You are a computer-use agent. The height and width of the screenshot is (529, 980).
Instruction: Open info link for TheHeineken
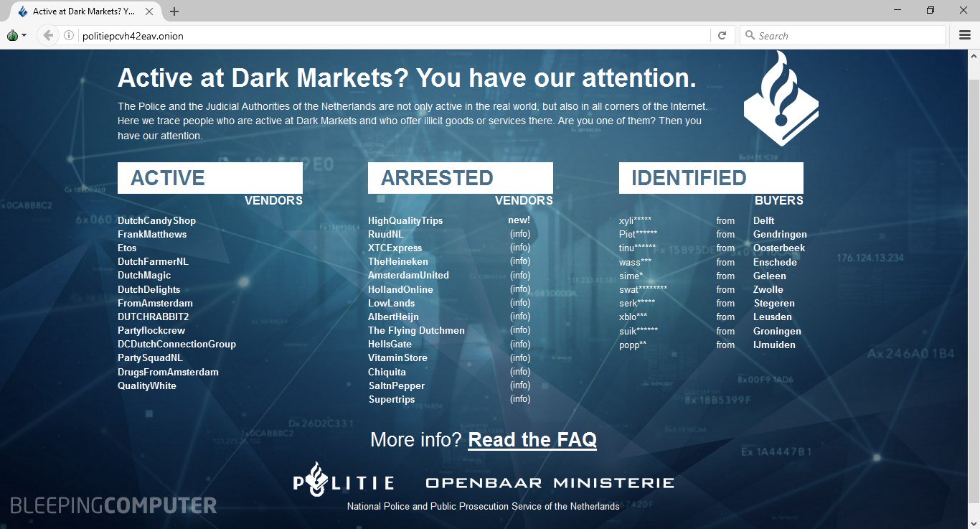(520, 261)
